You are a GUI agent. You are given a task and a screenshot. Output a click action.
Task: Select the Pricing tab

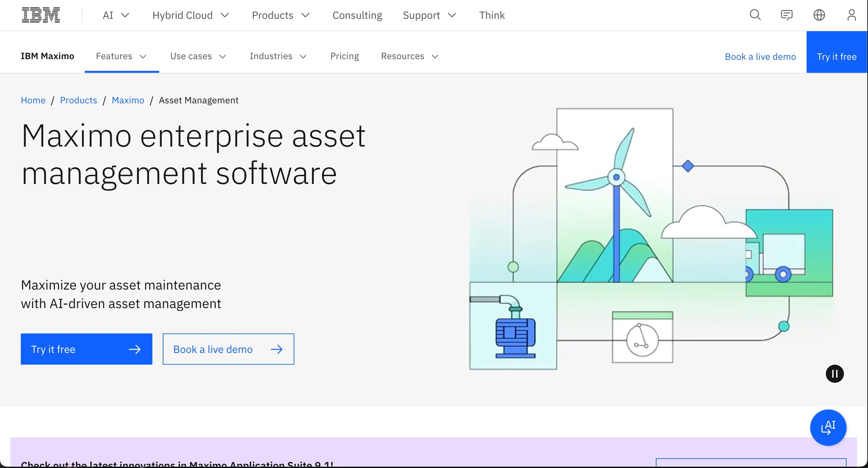pyautogui.click(x=344, y=56)
